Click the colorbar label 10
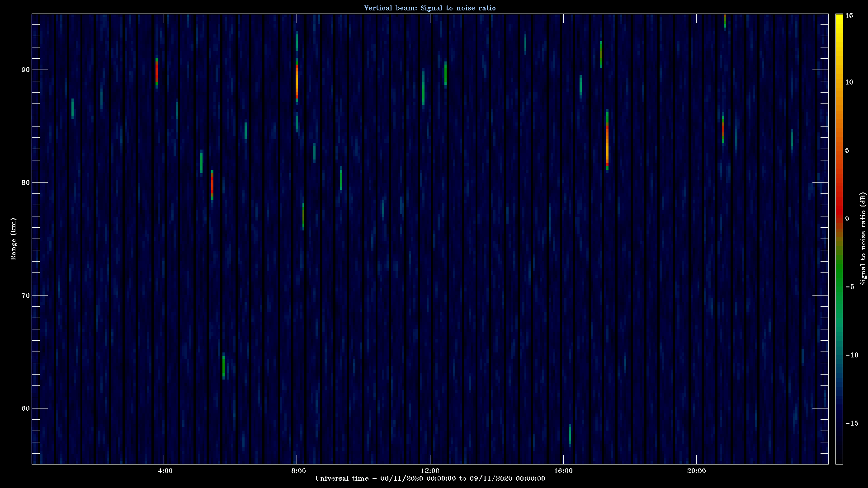The width and height of the screenshot is (868, 488). point(849,82)
